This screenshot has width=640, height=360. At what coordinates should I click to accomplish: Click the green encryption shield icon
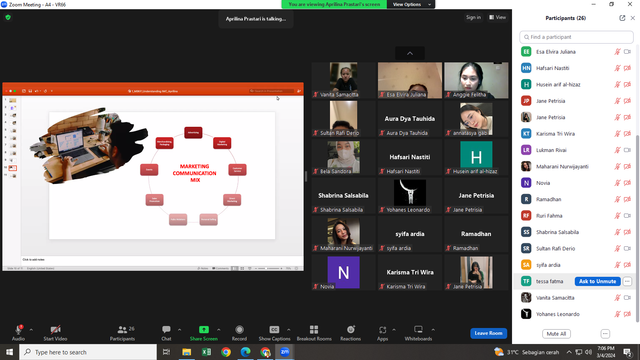(x=8, y=18)
